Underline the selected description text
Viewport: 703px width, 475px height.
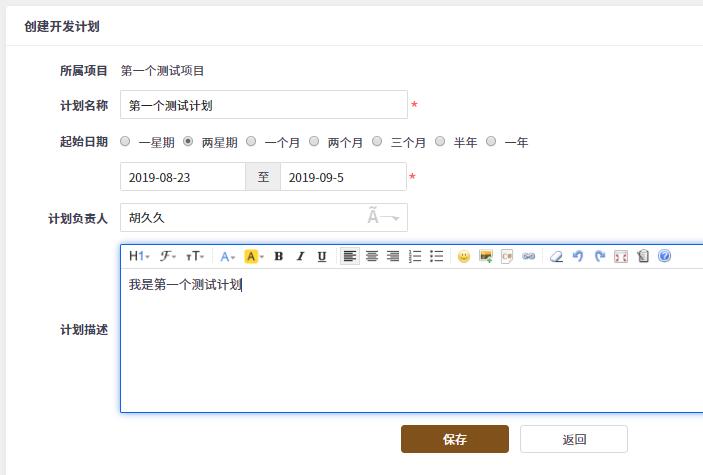click(x=322, y=257)
